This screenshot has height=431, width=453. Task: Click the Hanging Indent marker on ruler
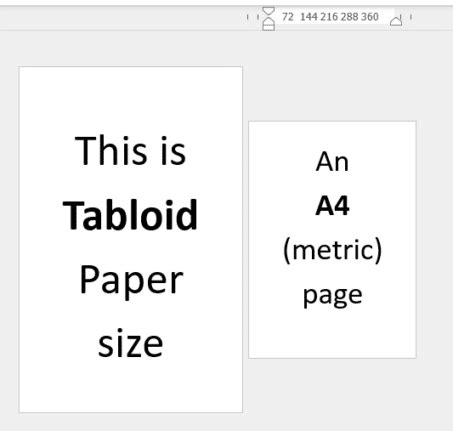268,22
